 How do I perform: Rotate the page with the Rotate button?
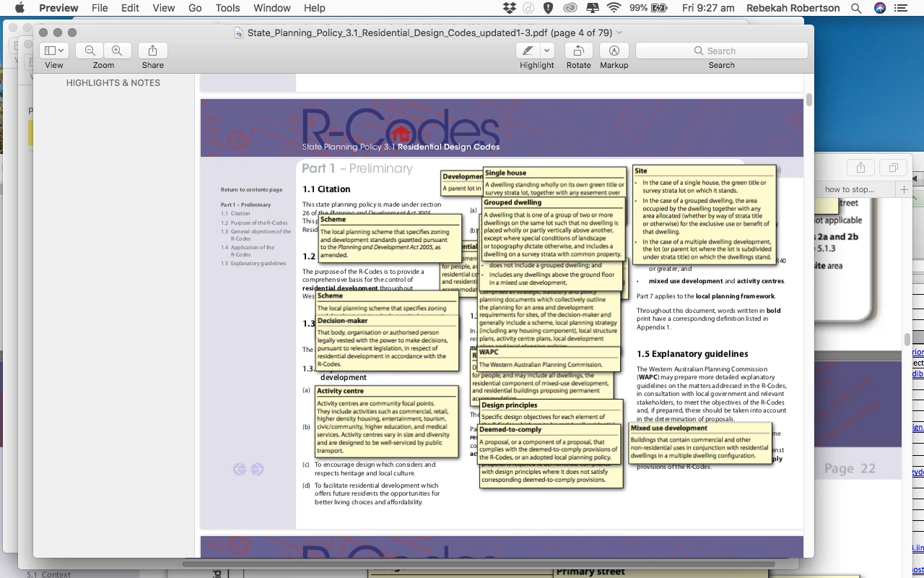tap(578, 51)
